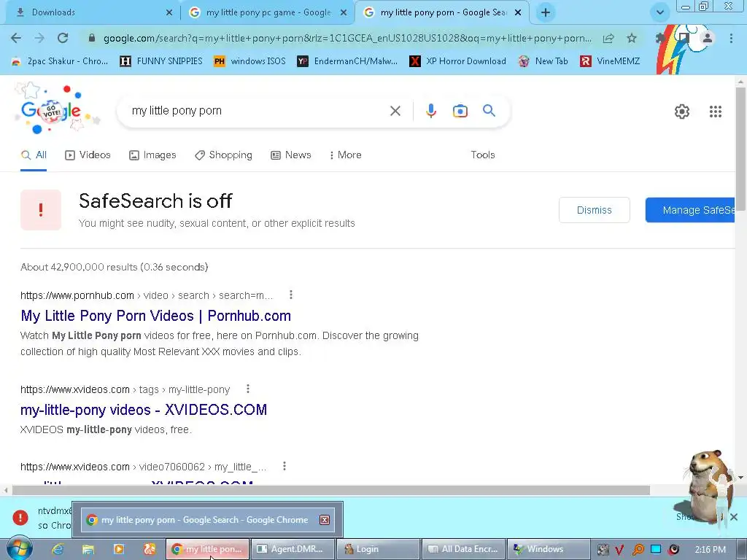Click the forward navigation arrow
747x560 pixels.
tap(39, 38)
